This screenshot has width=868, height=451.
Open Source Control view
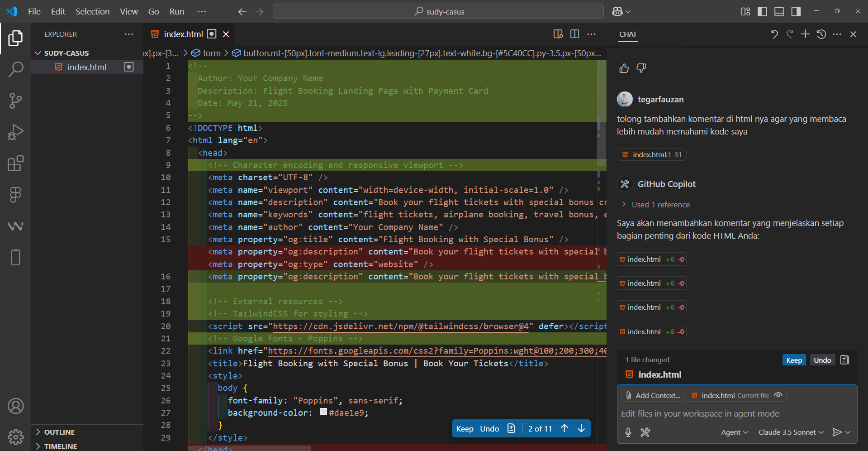pyautogui.click(x=16, y=101)
